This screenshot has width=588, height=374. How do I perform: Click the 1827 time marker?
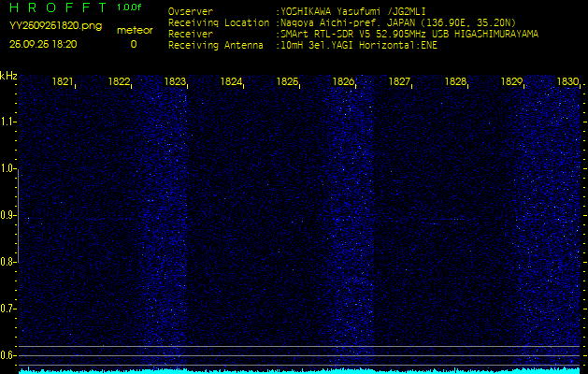pos(399,81)
